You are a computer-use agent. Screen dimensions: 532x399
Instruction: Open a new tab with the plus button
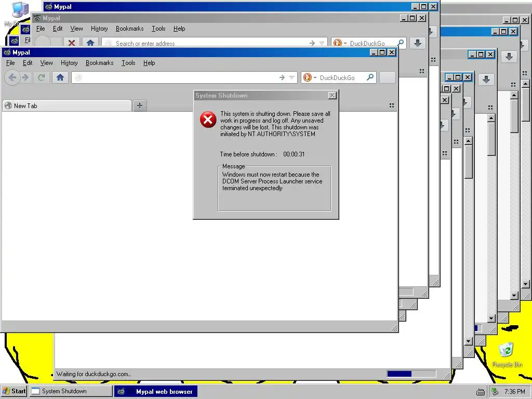(139, 105)
